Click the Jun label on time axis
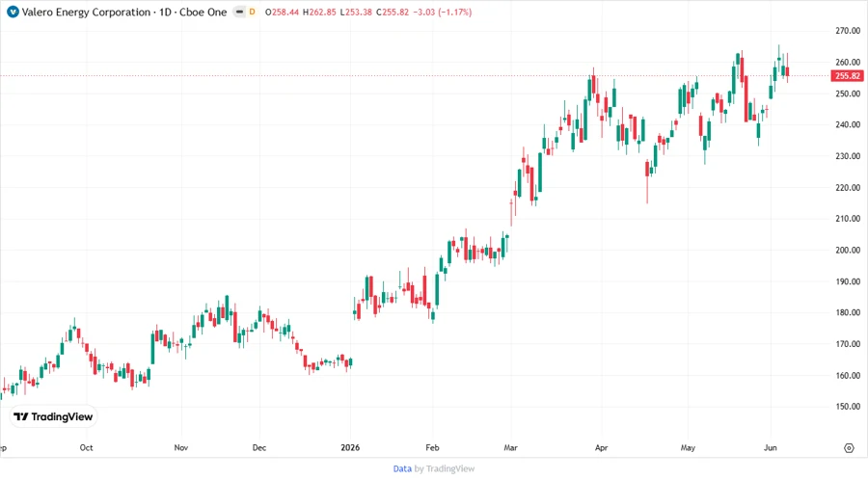Screen dimensions: 868x480 tap(770, 447)
